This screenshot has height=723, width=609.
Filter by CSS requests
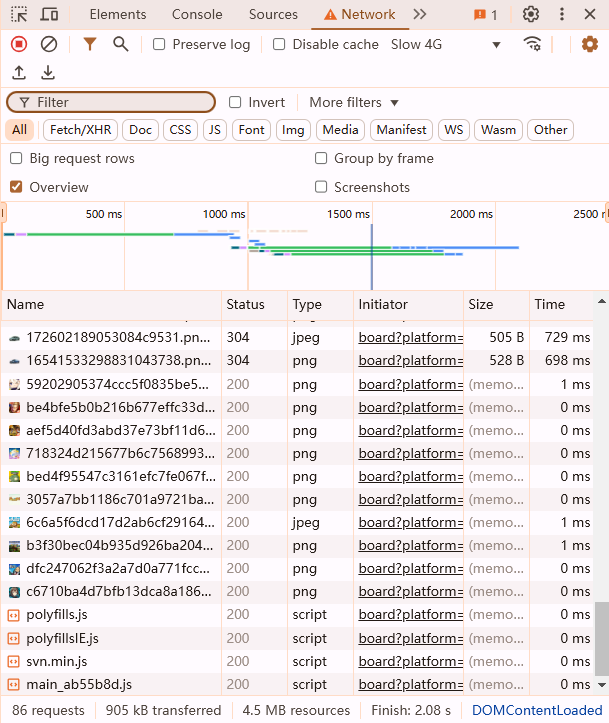pyautogui.click(x=180, y=130)
